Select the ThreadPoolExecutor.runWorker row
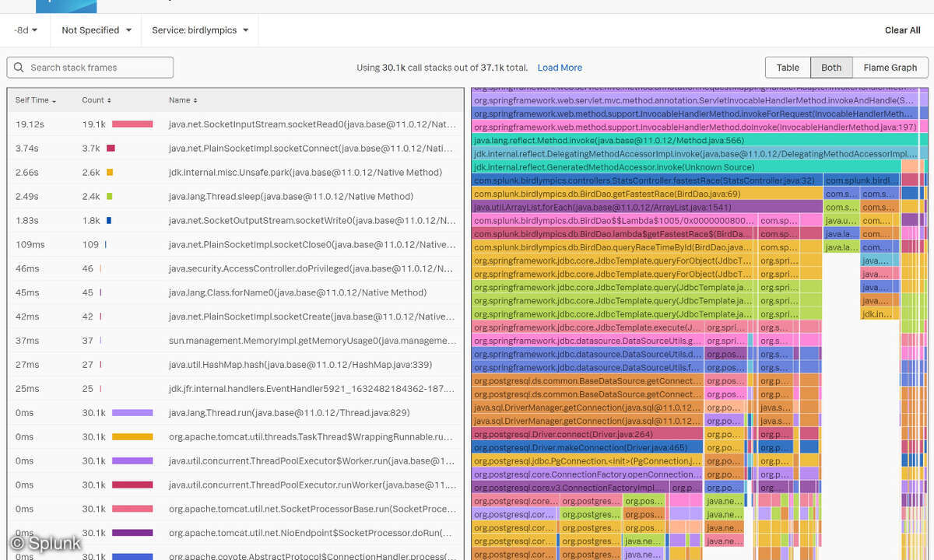934x560 pixels. (236, 485)
